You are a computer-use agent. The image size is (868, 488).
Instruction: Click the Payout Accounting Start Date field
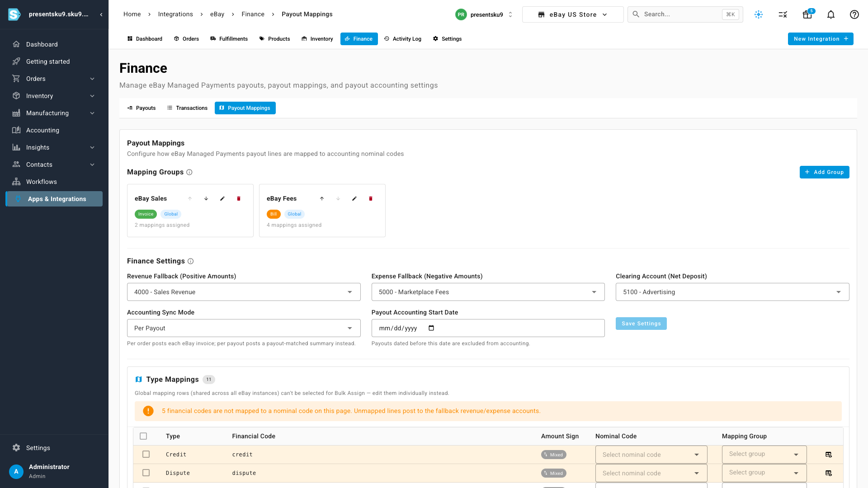click(488, 328)
